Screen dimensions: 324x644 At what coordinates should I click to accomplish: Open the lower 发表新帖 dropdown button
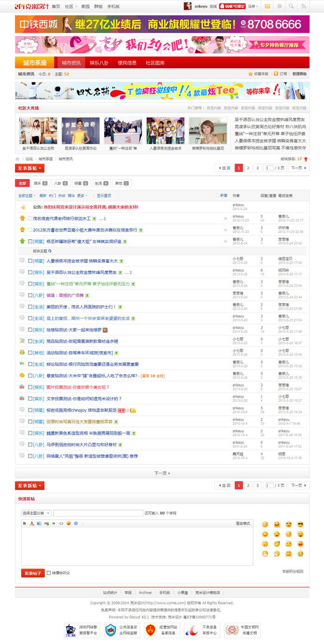[x=30, y=485]
